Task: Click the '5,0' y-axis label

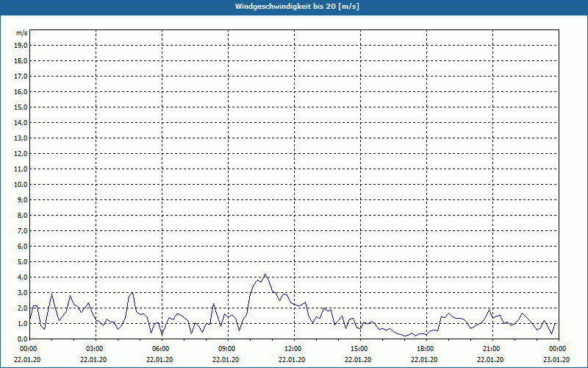Action: pyautogui.click(x=23, y=262)
